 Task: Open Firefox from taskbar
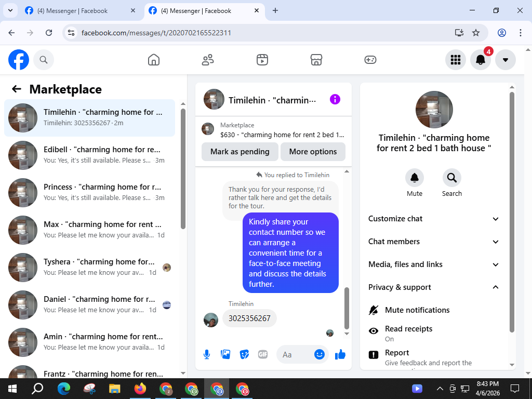pos(140,388)
